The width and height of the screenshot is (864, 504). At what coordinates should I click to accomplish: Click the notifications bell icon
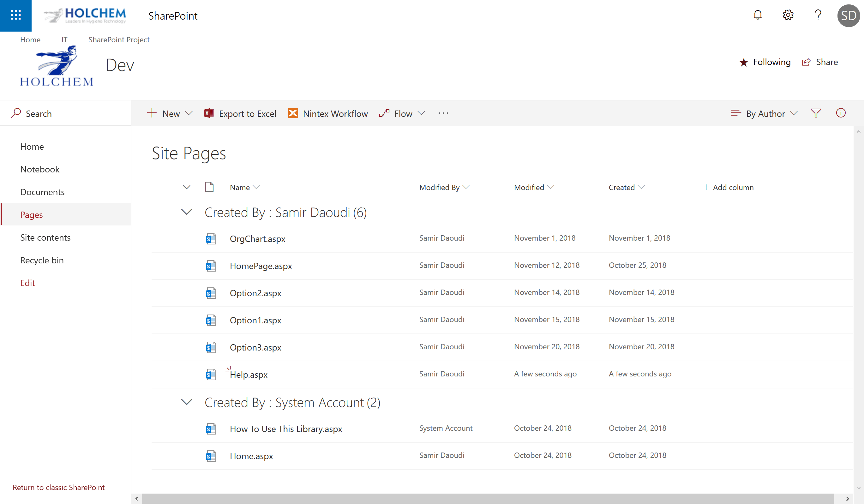[x=758, y=15]
